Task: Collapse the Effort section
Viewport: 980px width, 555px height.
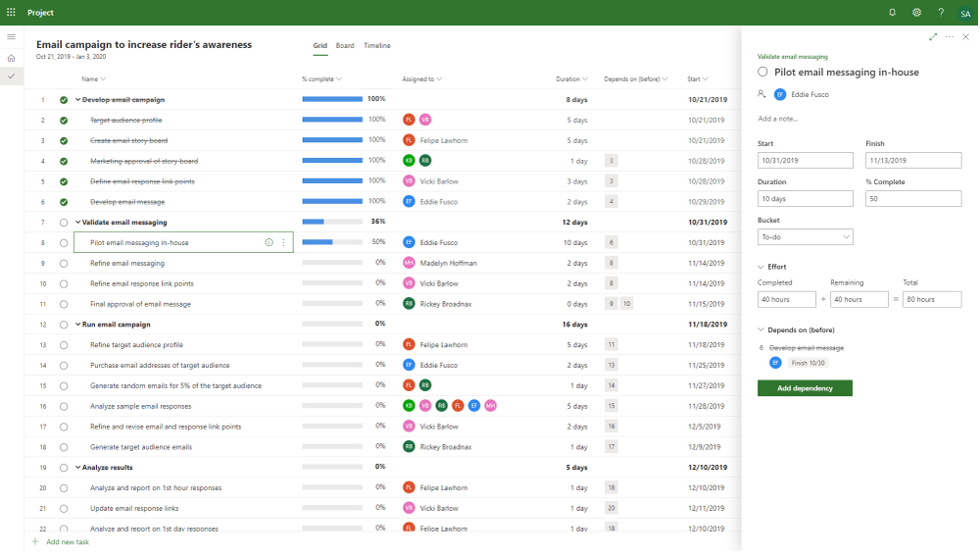Action: 760,267
